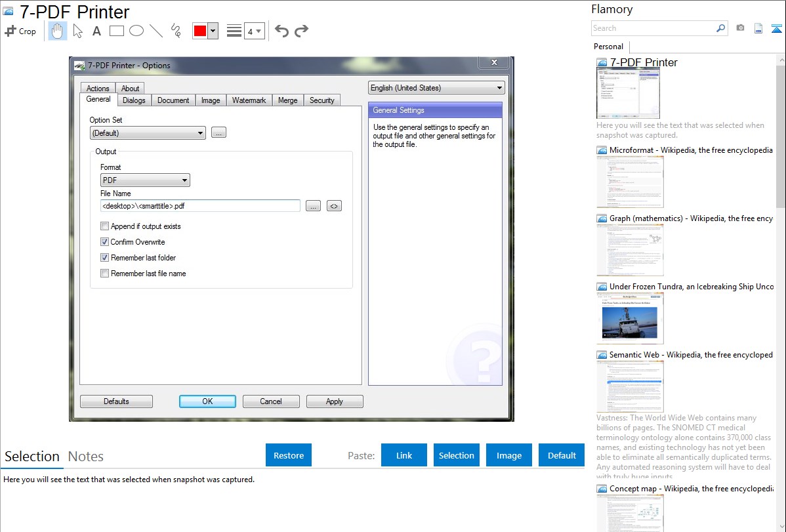Open the 7-PDF Printer snapshot thumbnail
This screenshot has width=786, height=532.
tap(628, 93)
